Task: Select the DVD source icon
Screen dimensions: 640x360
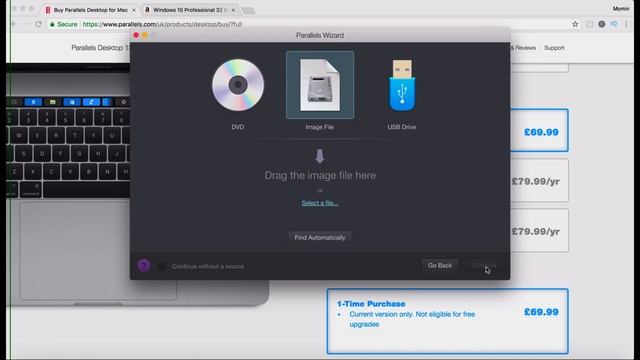Action: (238, 85)
